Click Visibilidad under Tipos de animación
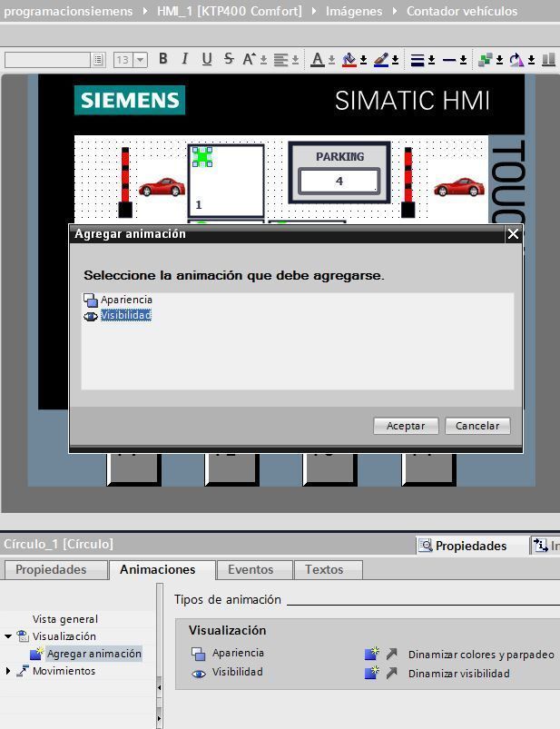Screen dimensions: 560x729 click(238, 672)
